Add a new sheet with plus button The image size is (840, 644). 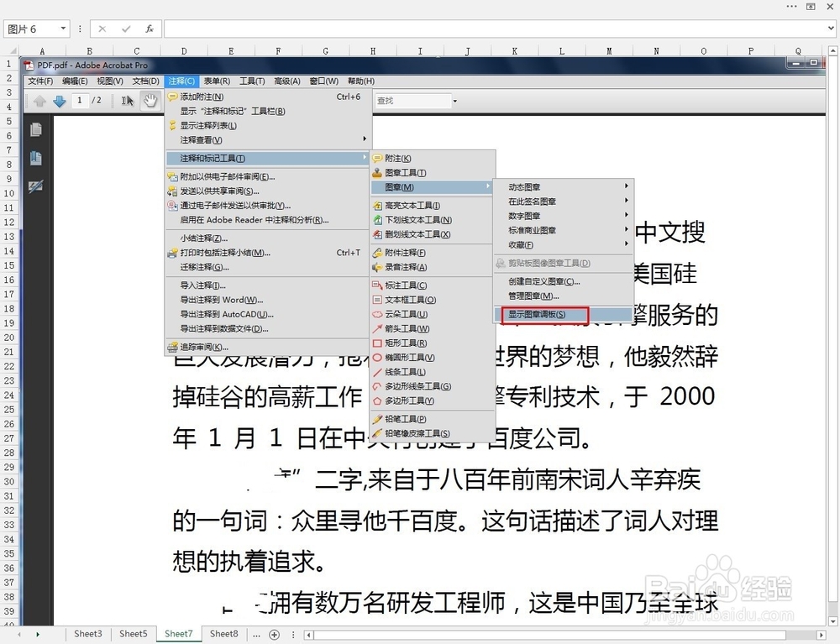[275, 635]
